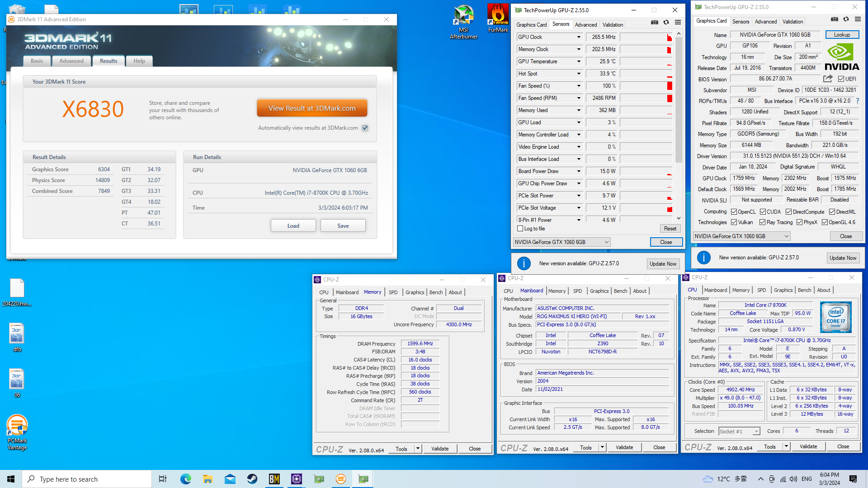Screen dimensions: 868x488
Task: Click Validate button in CPU-Z CPU window
Action: 808,446
